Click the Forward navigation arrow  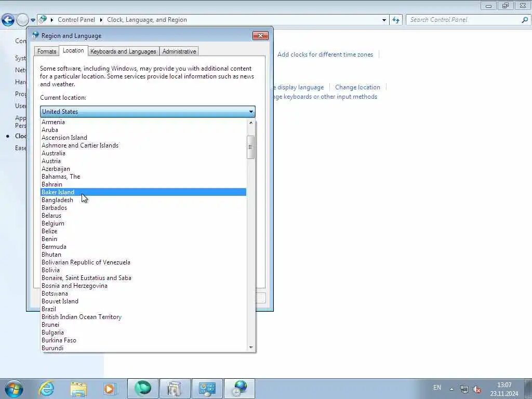(x=22, y=20)
